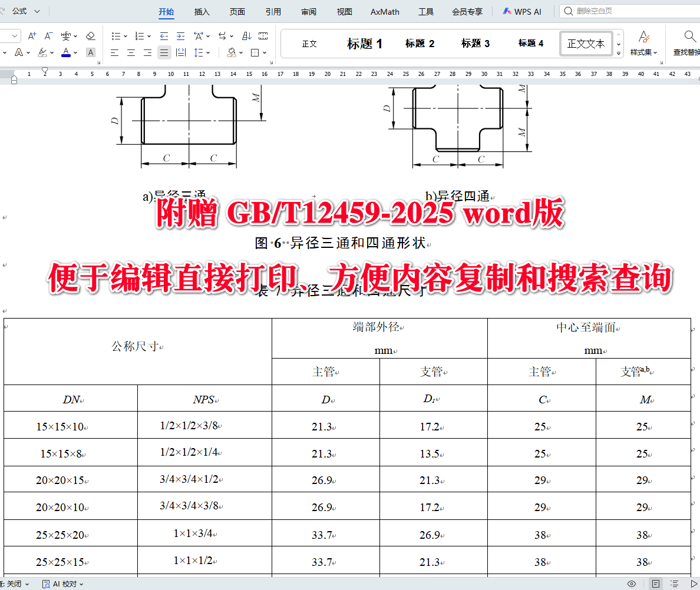Toggle center paragraph alignment

(130, 52)
